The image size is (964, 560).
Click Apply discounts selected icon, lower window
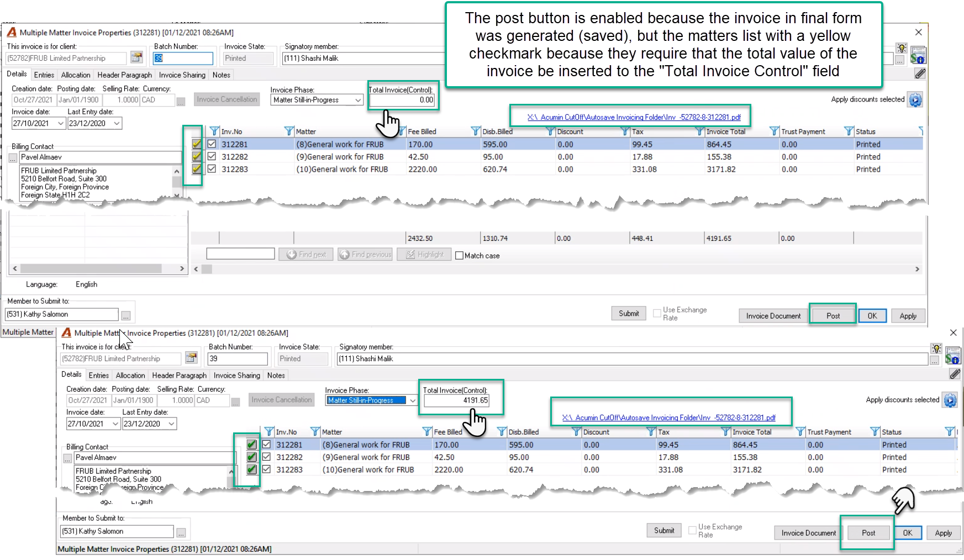tap(950, 400)
